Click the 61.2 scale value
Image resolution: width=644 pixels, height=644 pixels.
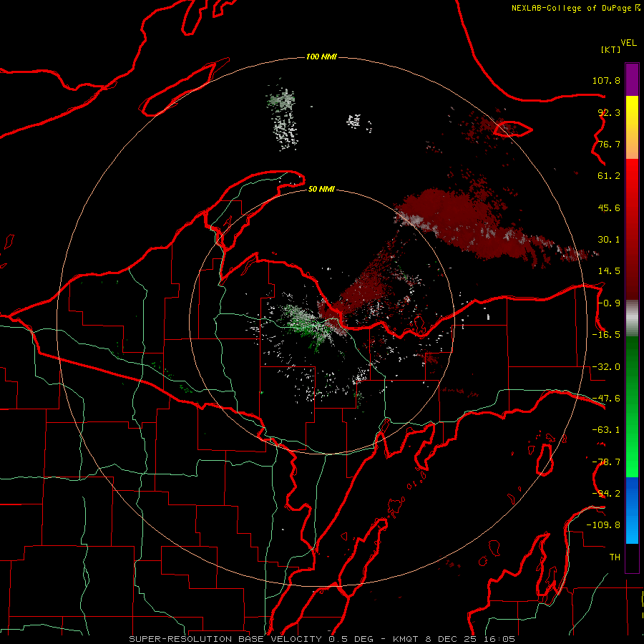(x=609, y=176)
